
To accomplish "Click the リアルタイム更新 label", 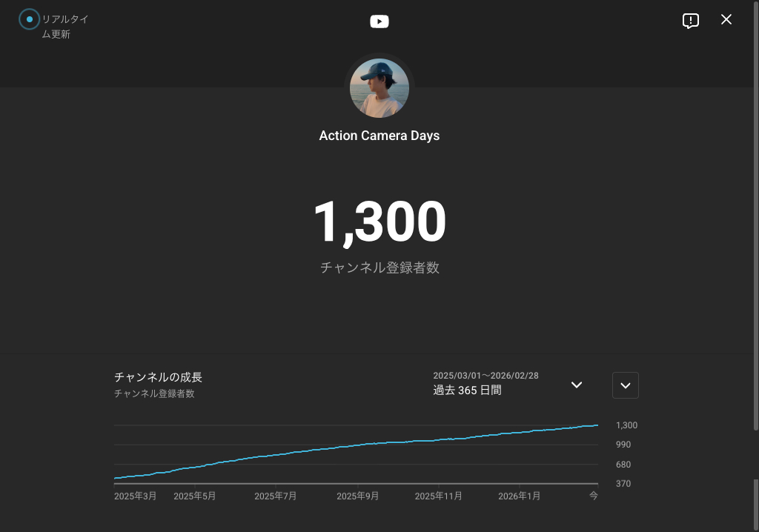I will tap(65, 26).
